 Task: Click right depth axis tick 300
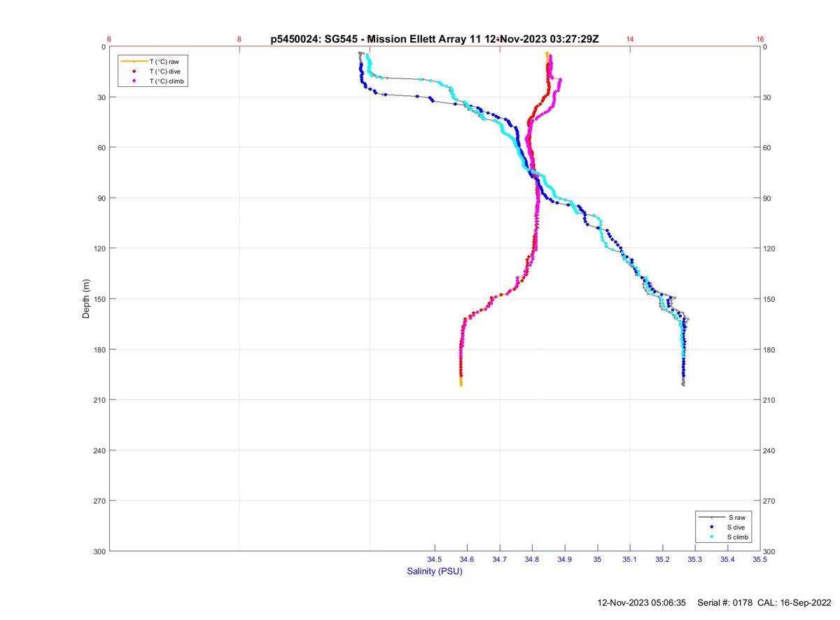click(x=770, y=551)
